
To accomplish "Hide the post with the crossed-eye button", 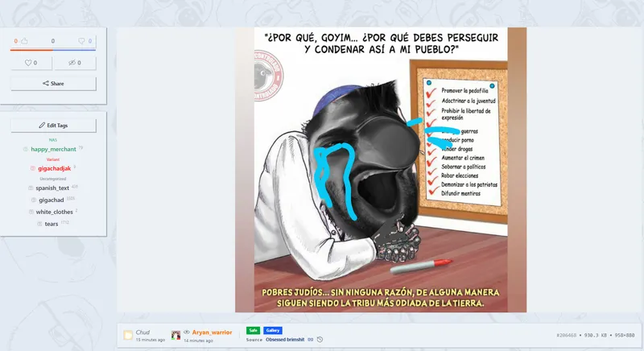I will (x=75, y=63).
